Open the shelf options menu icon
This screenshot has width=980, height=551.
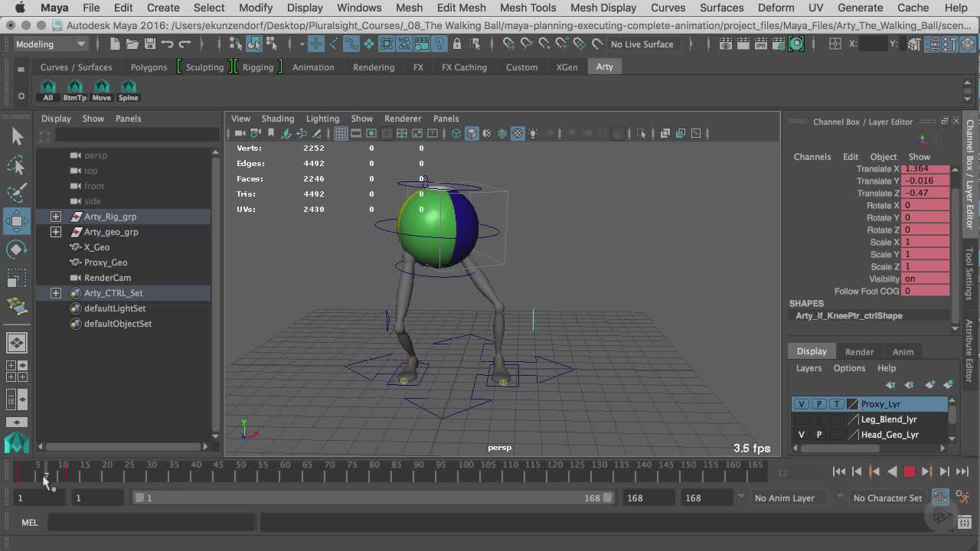coord(21,96)
